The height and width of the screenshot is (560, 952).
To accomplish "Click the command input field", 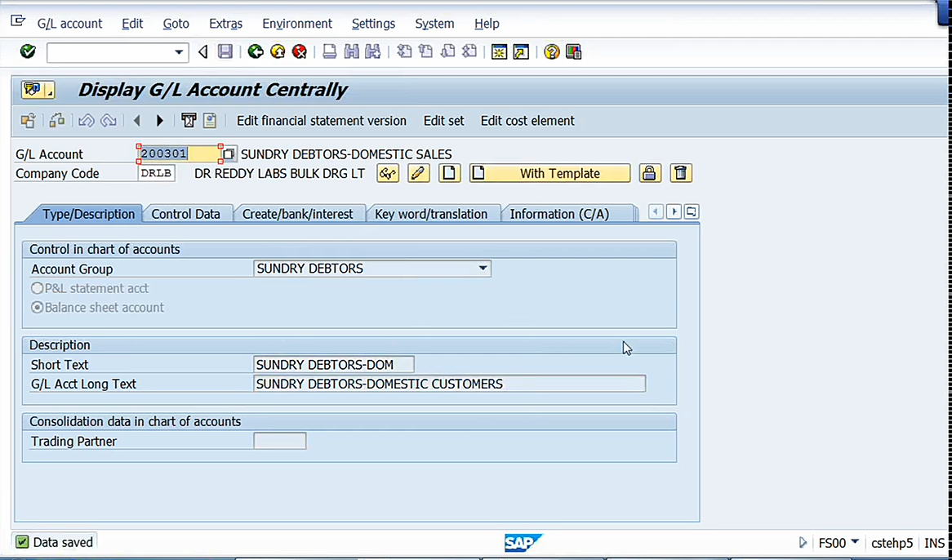I will pyautogui.click(x=110, y=52).
